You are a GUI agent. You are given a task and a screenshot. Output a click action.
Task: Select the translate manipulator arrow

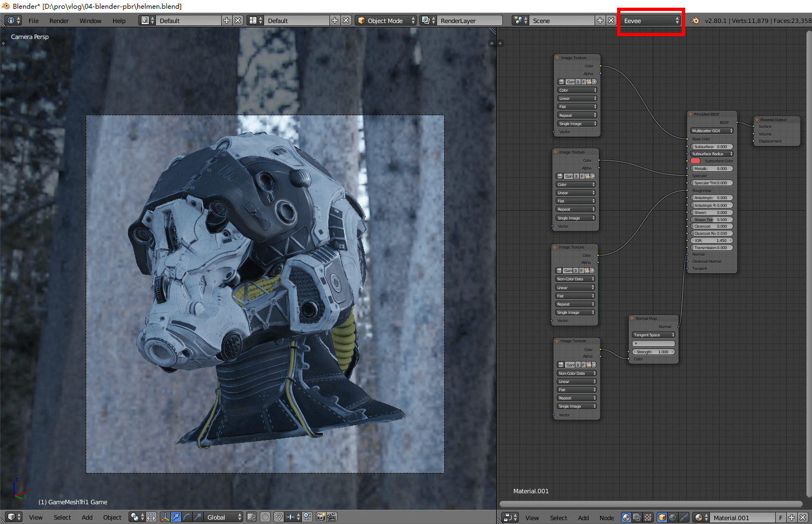coord(176,517)
